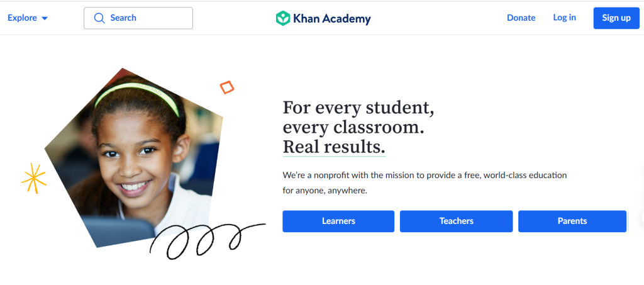This screenshot has height=285, width=644.
Task: Click the underlined "Real results." text
Action: (334, 147)
